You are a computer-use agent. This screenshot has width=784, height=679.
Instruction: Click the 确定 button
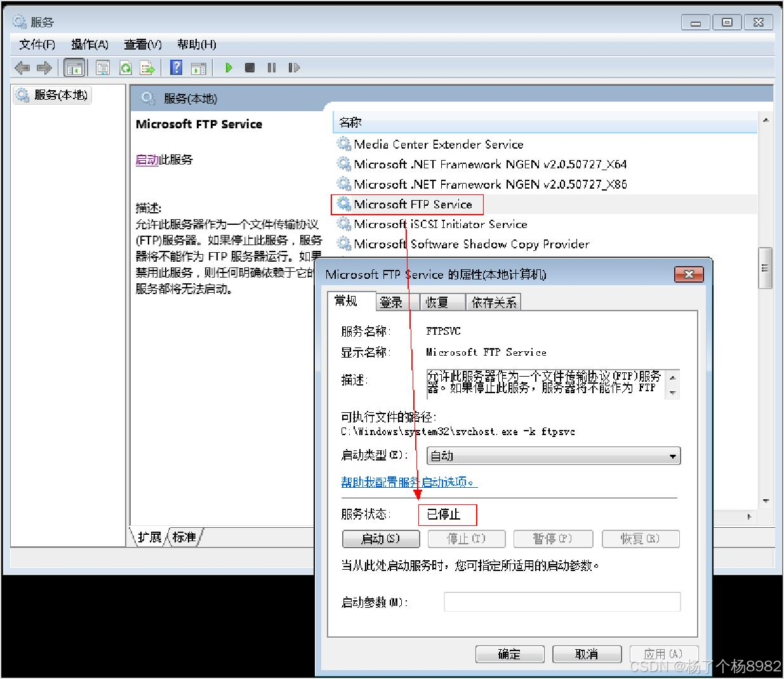pyautogui.click(x=510, y=654)
